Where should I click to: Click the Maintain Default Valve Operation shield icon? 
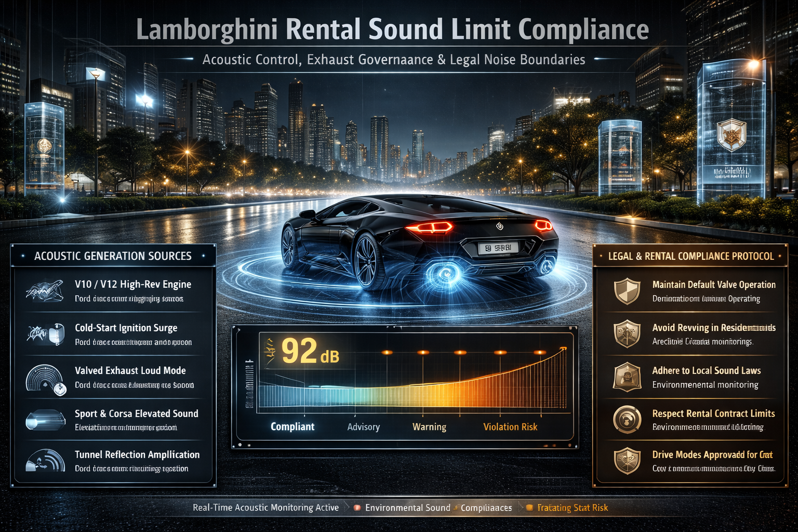coord(627,291)
